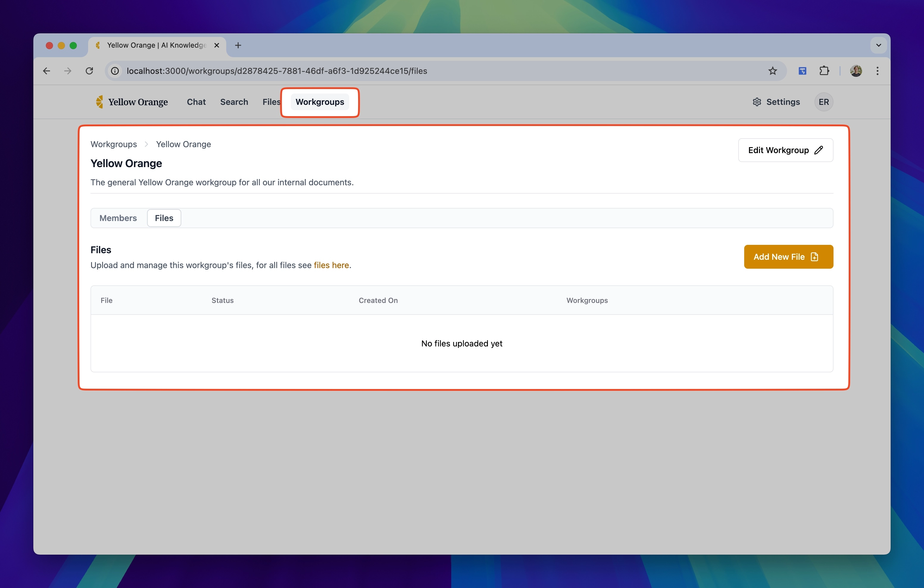Image resolution: width=924 pixels, height=588 pixels.
Task: Open Chrome's three-dot menu
Action: tap(877, 71)
